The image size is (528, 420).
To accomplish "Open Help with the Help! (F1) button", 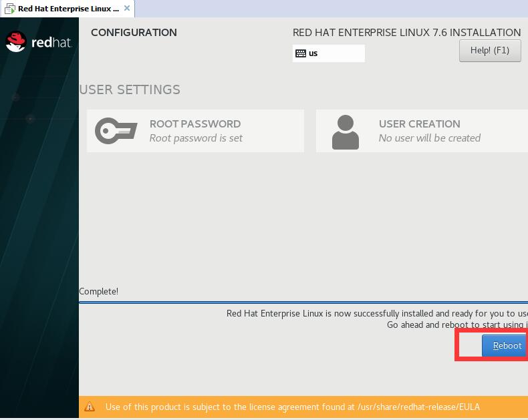I will [490, 51].
